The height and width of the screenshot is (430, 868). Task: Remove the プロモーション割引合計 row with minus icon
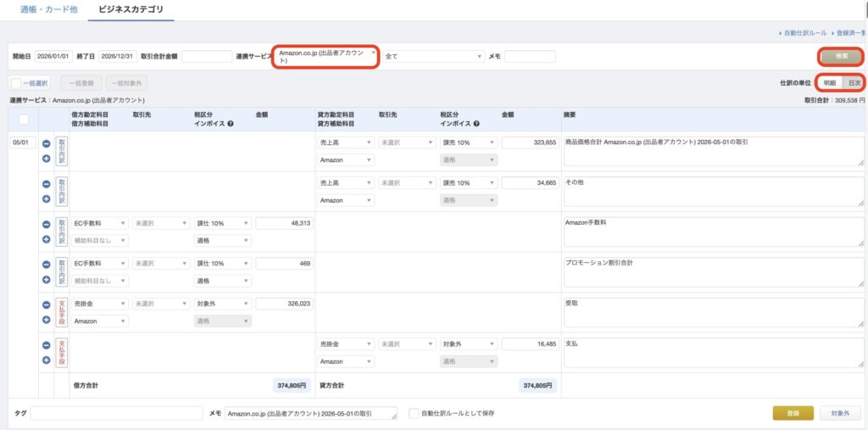[x=47, y=265]
